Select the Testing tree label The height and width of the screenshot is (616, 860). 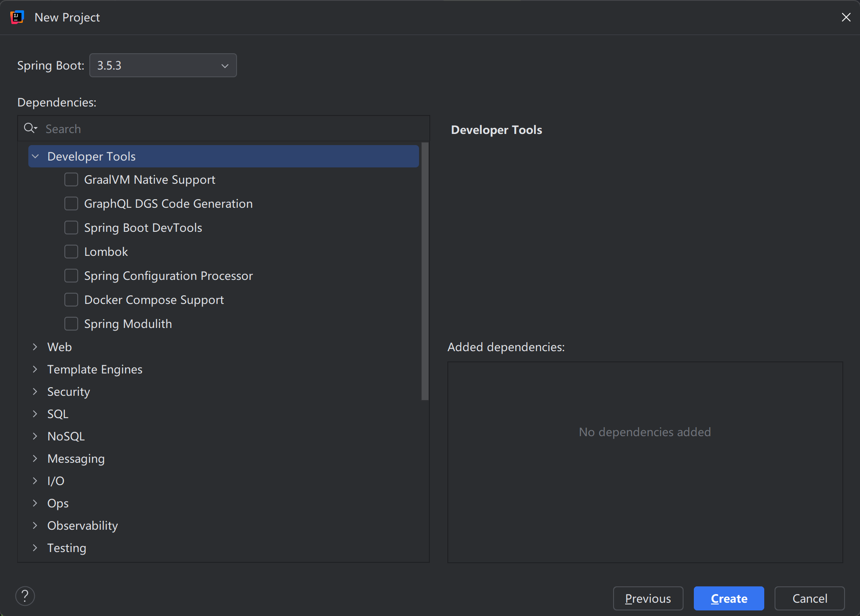point(67,548)
